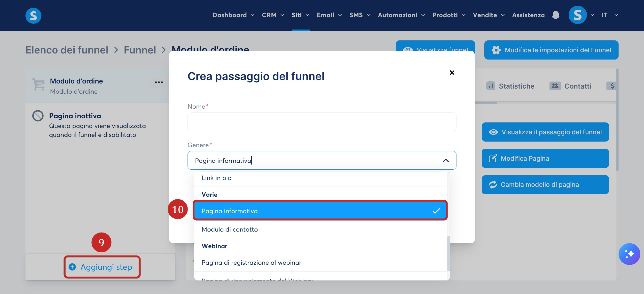
Task: Open the notifications bell
Action: (x=556, y=15)
